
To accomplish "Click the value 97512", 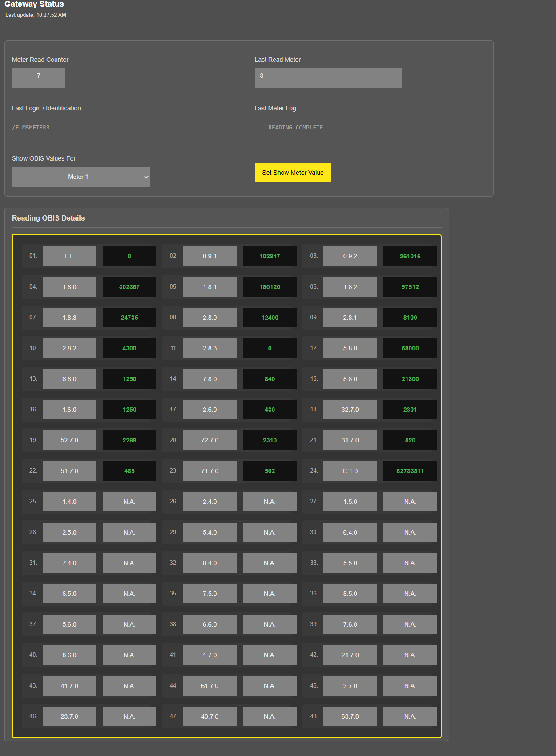I will [x=410, y=287].
